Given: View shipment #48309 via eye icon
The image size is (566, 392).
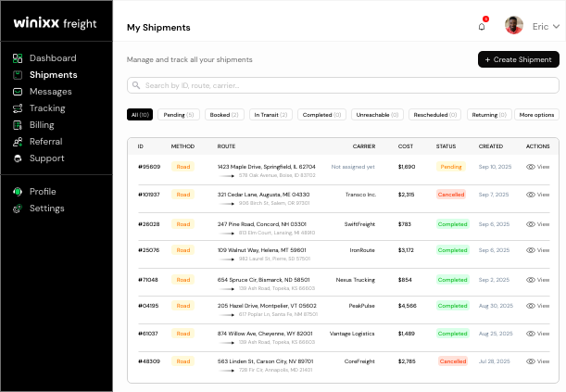Looking at the screenshot, I should 531,360.
